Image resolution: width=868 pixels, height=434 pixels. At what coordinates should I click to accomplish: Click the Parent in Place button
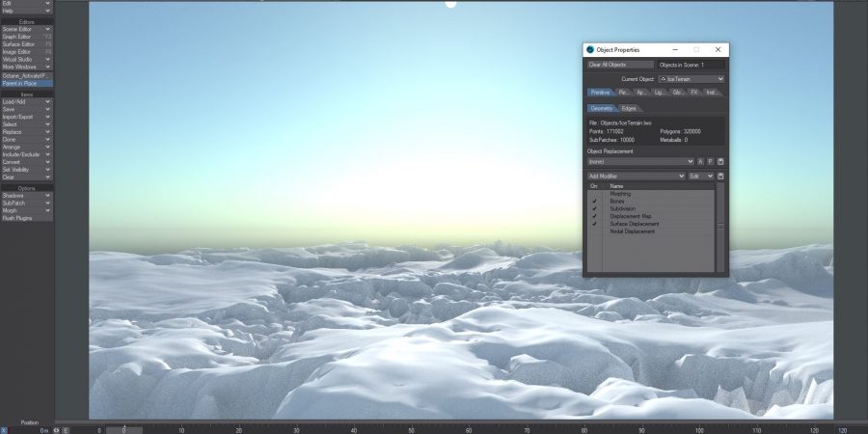[x=26, y=84]
